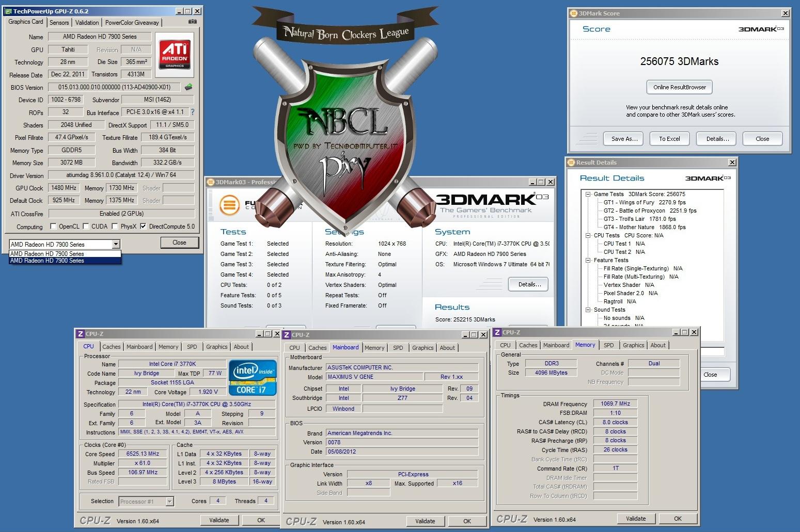Click the Driver Version field in GPU-Z
The image size is (800, 532).
121,175
